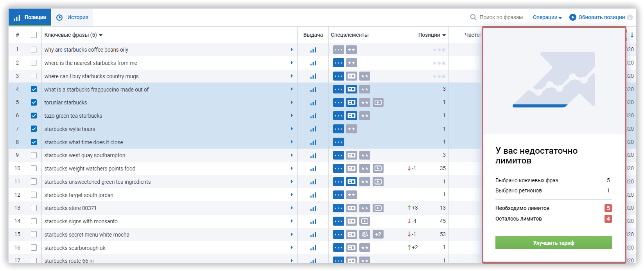This screenshot has width=644, height=271.
Task: Click the '#' column header
Action: pos(17,35)
